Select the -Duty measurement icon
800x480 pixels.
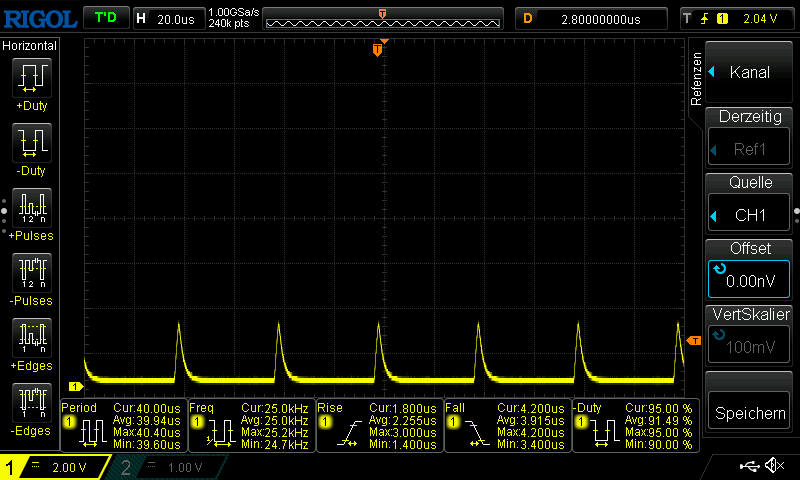(30, 143)
